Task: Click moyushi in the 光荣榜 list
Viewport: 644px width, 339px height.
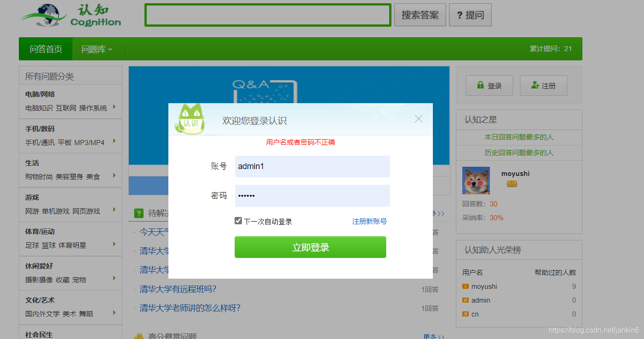Action: (x=484, y=286)
